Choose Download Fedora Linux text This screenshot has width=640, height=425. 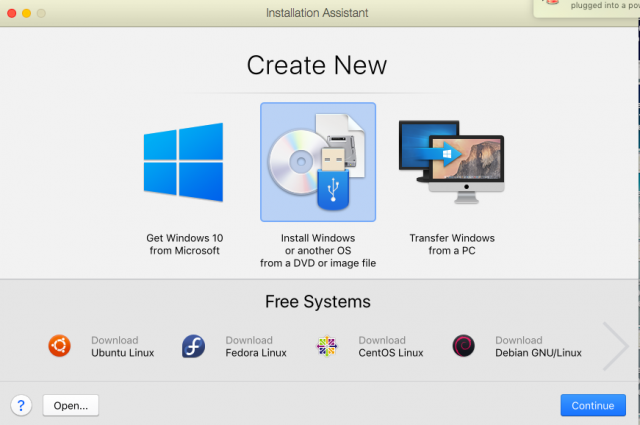point(256,346)
